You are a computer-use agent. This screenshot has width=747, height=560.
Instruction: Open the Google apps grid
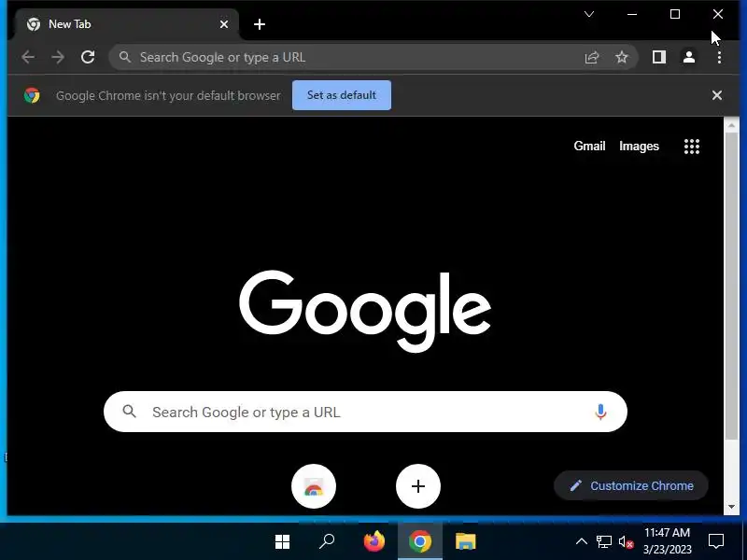(692, 147)
